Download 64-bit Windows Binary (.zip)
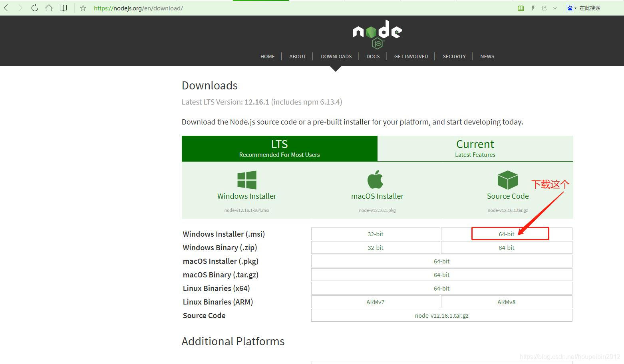Viewport: 624px width, 364px height. pyautogui.click(x=507, y=248)
